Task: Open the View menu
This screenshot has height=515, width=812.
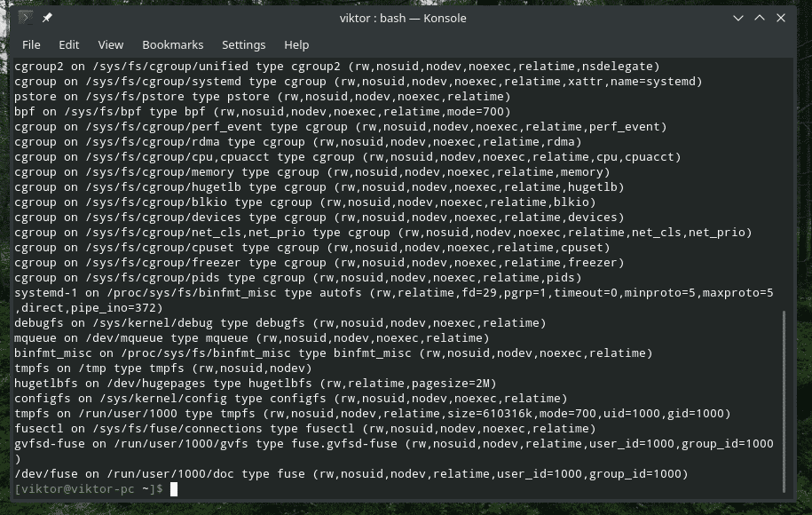Action: tap(111, 44)
